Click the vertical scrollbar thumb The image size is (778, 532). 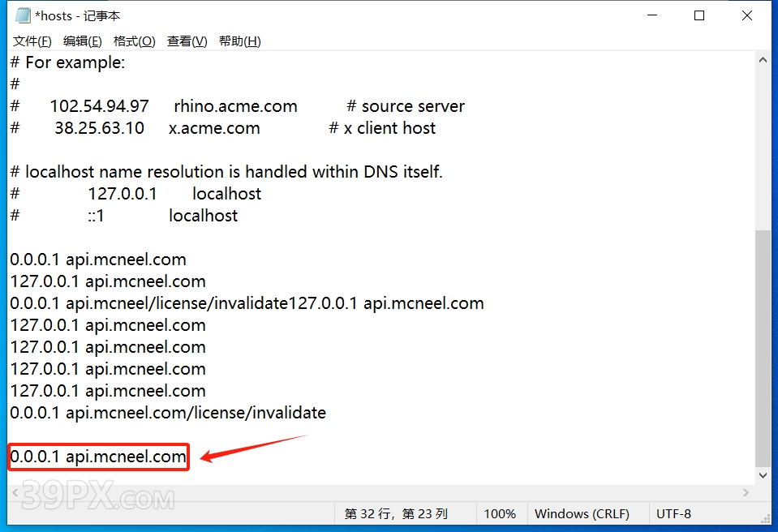pos(763,349)
